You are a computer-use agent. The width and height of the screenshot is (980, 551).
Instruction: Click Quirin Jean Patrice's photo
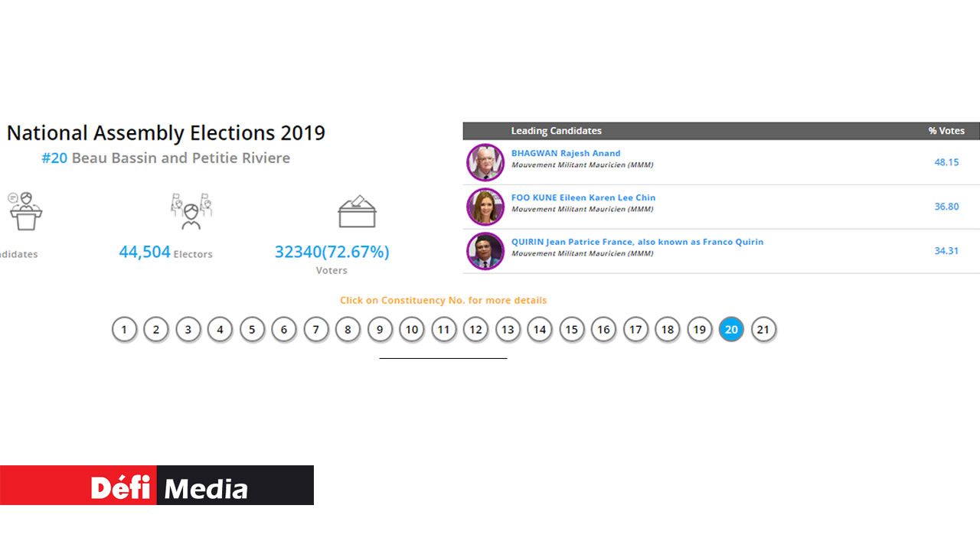click(x=485, y=251)
